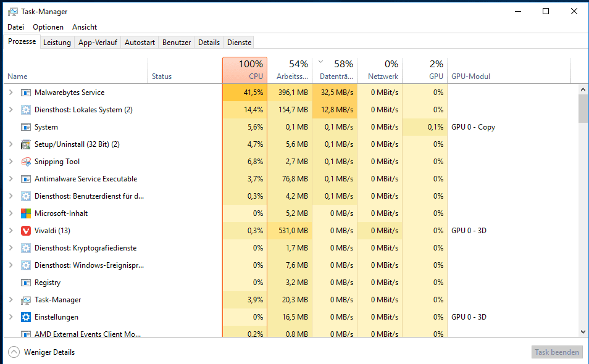Screen dimensions: 589x364
Task: Click the Malwarebytes Service process icon
Action: pyautogui.click(x=25, y=93)
